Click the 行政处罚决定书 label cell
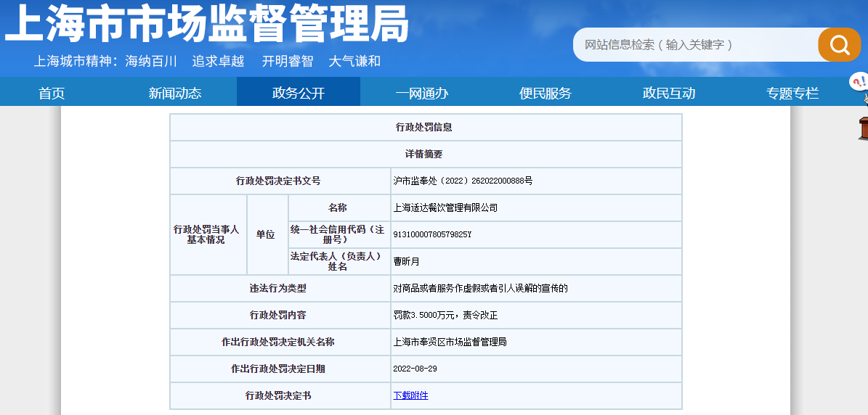 point(280,395)
